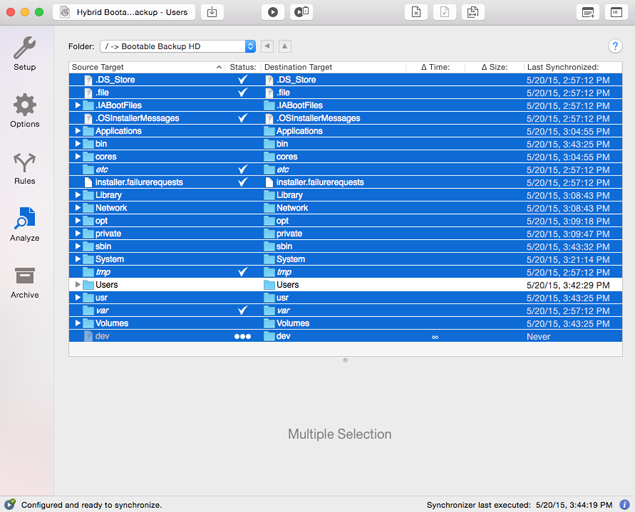Image resolution: width=635 pixels, height=512 pixels.
Task: Expand the Users source folder
Action: (x=78, y=285)
